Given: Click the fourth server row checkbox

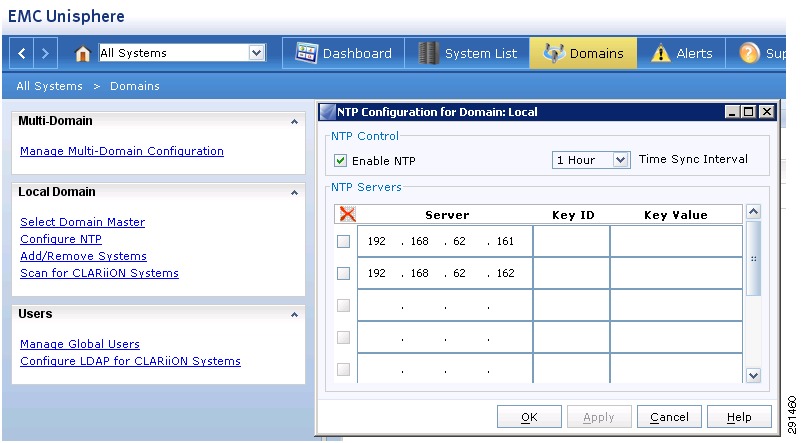Looking at the screenshot, I should point(343,337).
